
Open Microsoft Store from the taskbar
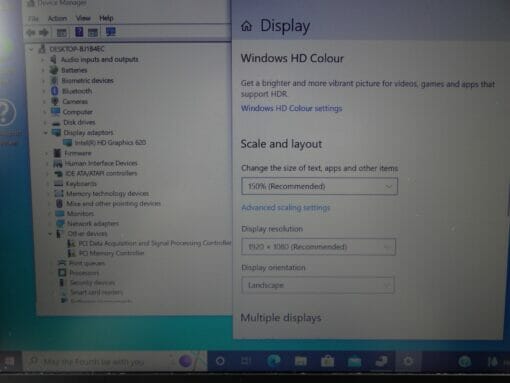[327, 361]
